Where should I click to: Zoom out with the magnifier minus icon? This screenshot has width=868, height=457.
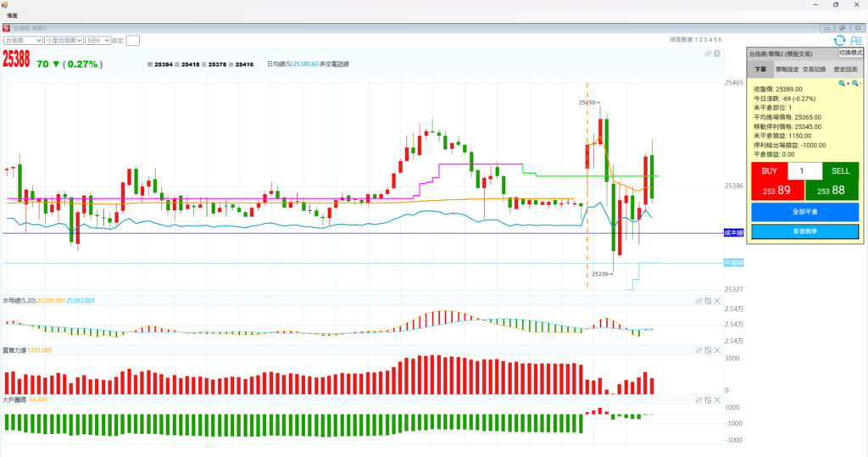pos(856,83)
